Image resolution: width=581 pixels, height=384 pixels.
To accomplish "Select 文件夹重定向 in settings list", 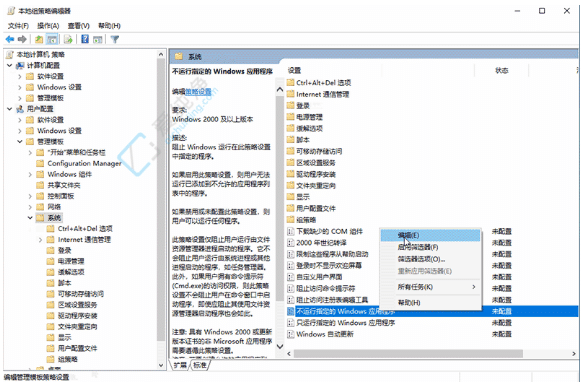I will (316, 186).
